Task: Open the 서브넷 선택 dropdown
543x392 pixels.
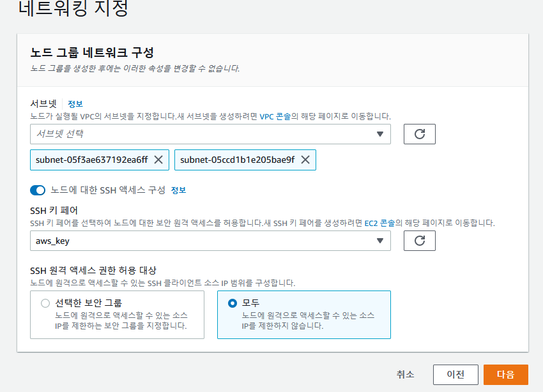Action: pyautogui.click(x=210, y=134)
